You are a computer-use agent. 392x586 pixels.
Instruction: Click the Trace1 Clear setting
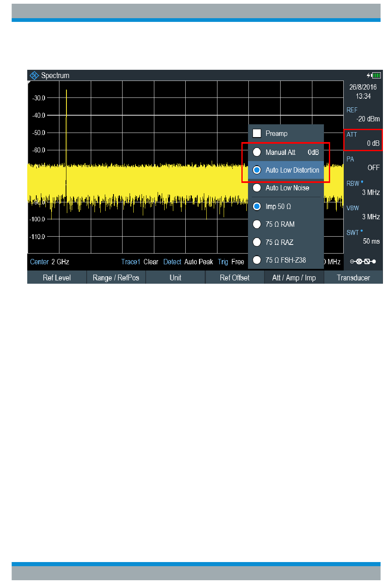point(140,262)
